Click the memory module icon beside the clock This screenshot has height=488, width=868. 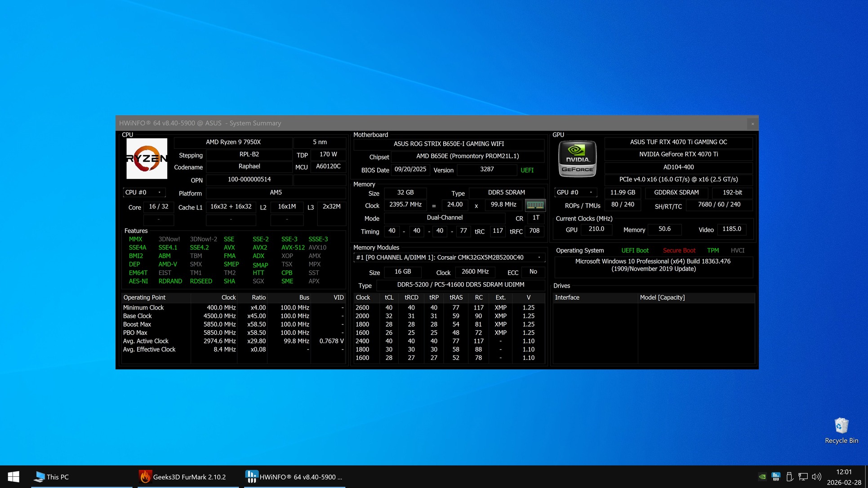[x=535, y=205]
